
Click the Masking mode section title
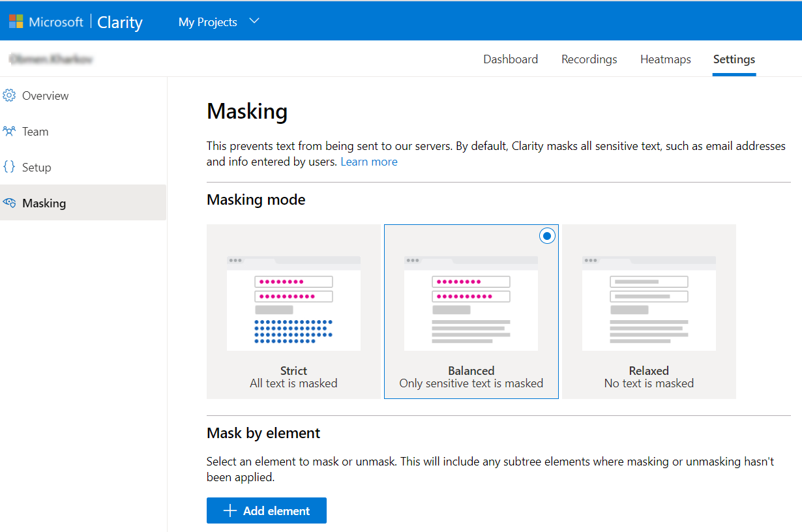pyautogui.click(x=256, y=199)
